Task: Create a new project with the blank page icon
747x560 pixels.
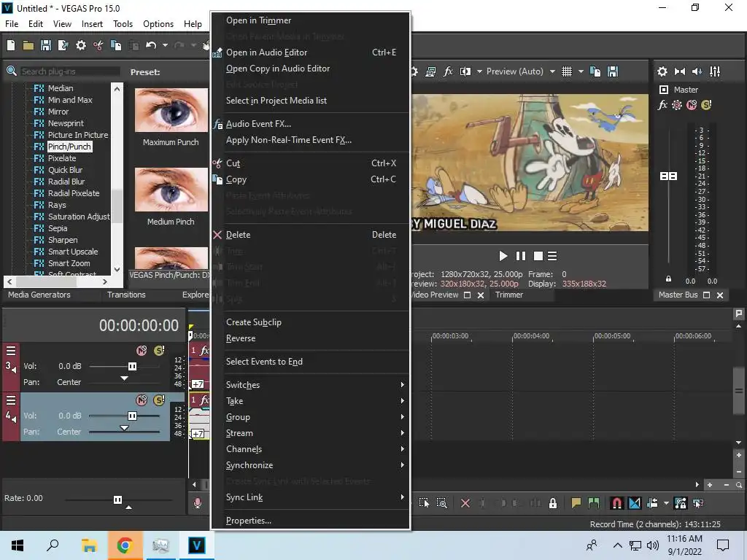Action: (x=11, y=45)
